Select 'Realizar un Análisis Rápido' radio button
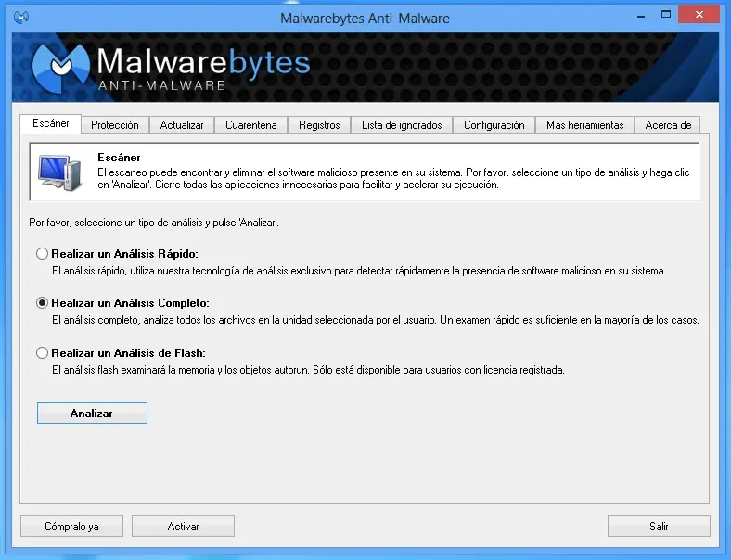This screenshot has height=560, width=731. 42,253
